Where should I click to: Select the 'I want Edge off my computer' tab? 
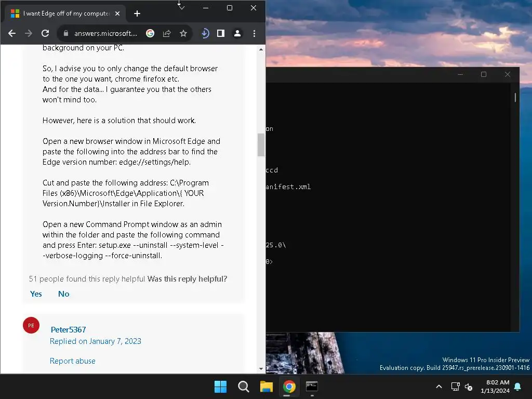click(x=66, y=14)
